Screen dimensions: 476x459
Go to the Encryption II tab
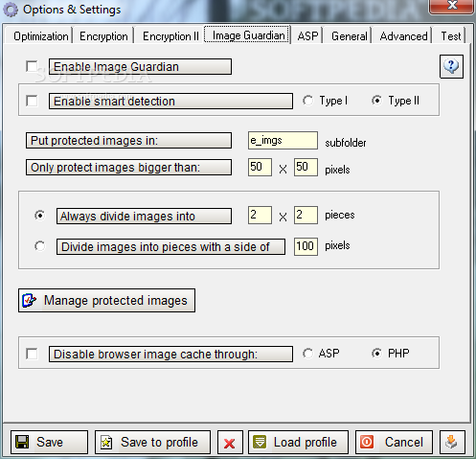click(170, 36)
